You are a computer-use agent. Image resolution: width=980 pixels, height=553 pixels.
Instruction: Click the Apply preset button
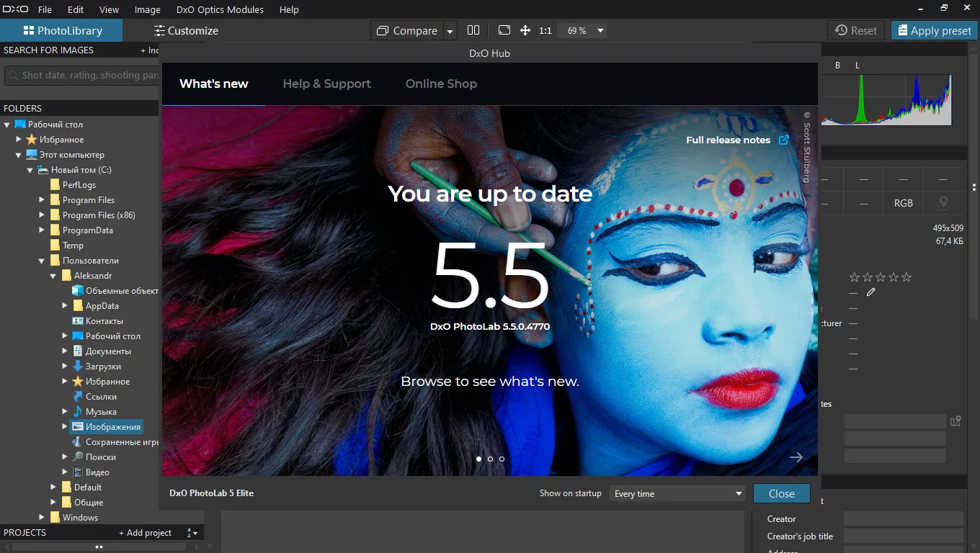(934, 30)
